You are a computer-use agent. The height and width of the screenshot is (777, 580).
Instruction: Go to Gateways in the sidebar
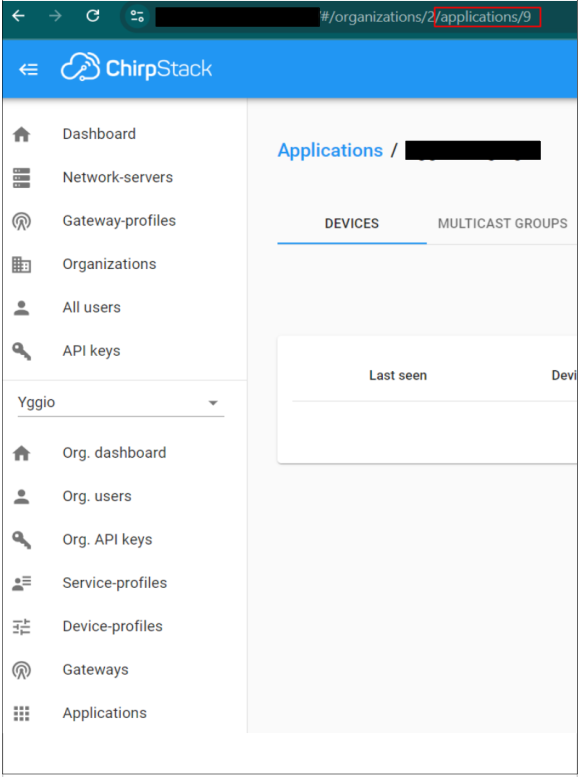pyautogui.click(x=95, y=670)
